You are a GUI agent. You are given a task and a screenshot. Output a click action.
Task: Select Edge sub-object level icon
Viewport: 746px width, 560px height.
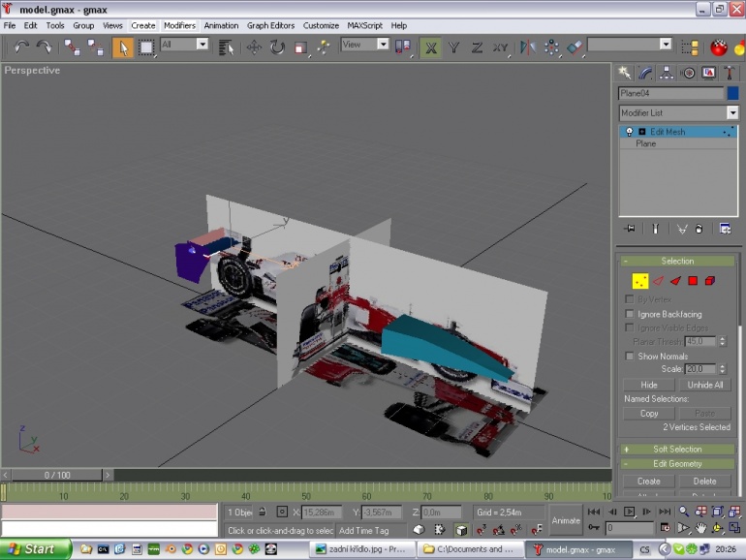658,281
